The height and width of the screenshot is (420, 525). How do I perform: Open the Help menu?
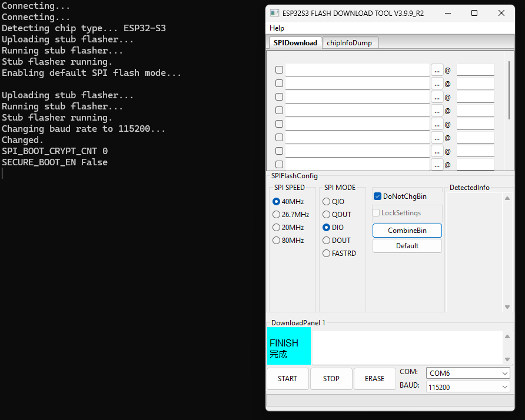click(x=277, y=28)
